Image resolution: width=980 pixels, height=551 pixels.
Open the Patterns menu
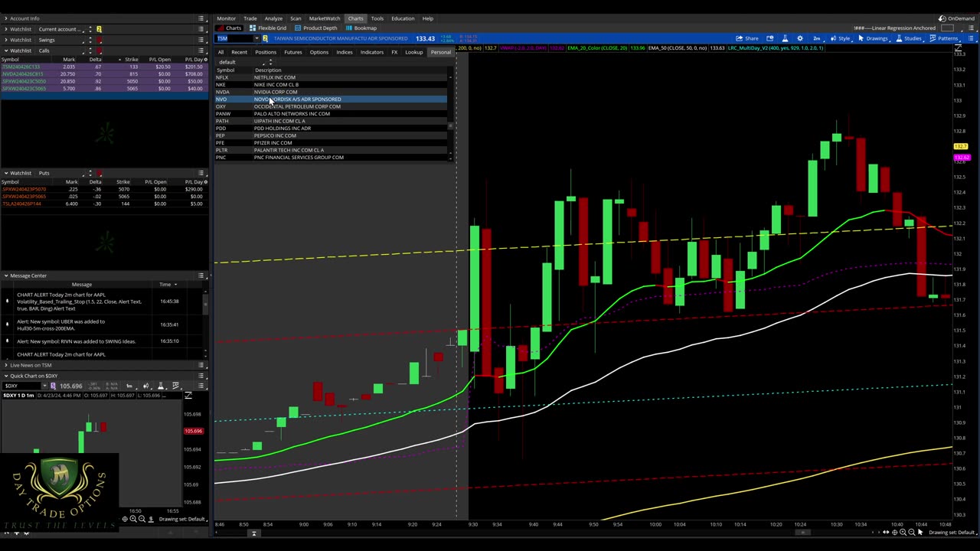point(944,38)
